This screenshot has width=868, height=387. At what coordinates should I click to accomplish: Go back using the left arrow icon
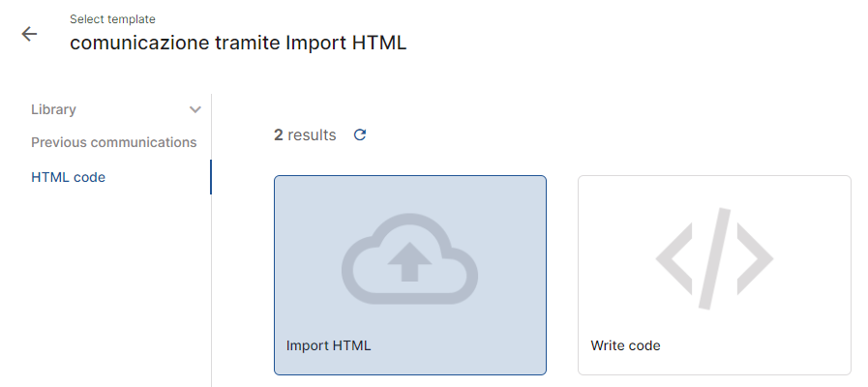tap(29, 34)
